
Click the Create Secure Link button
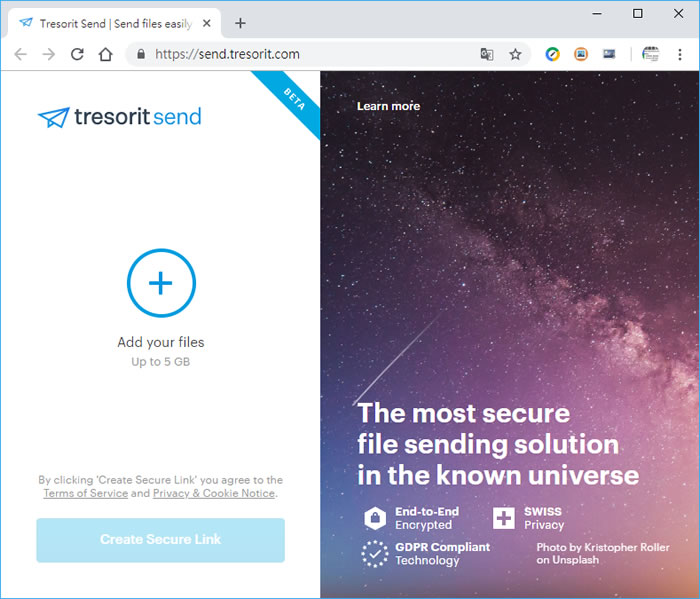point(161,540)
